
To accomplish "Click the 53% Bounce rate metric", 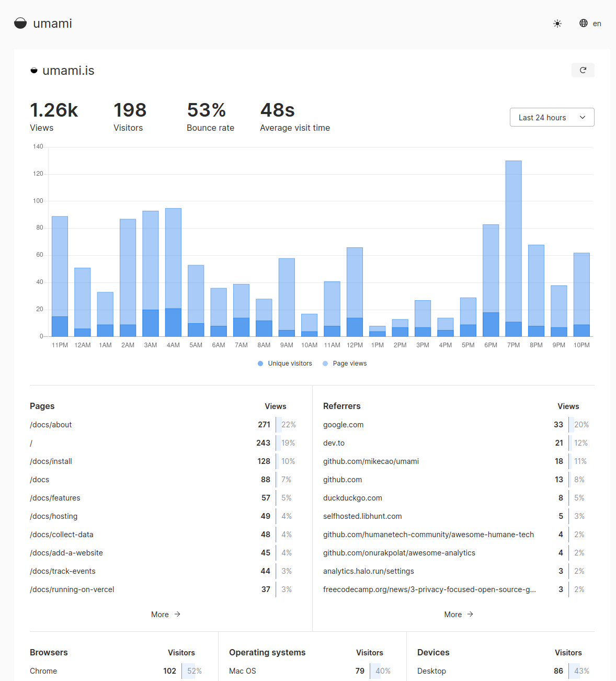I will [210, 117].
